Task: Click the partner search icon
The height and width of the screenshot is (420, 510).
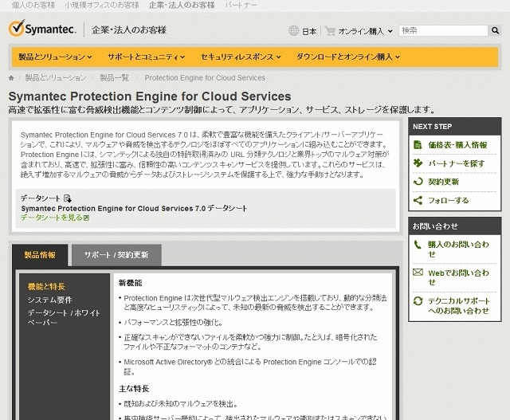Action: click(x=418, y=163)
